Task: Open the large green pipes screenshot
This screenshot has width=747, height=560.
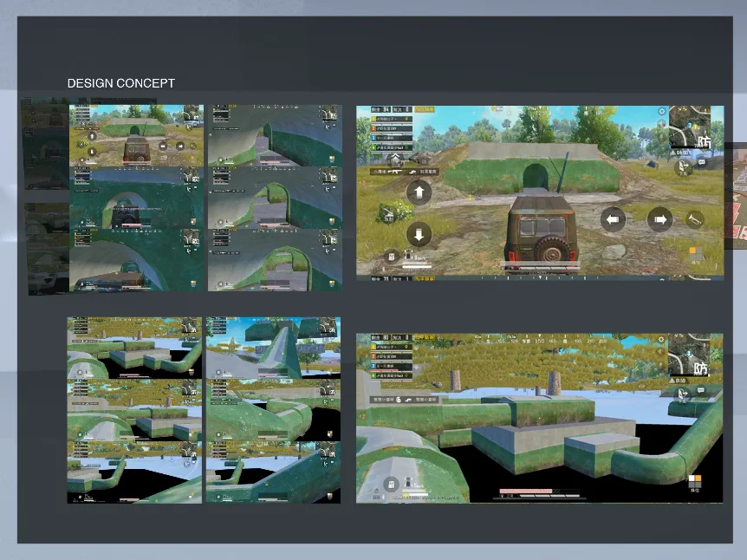Action: coord(540,418)
